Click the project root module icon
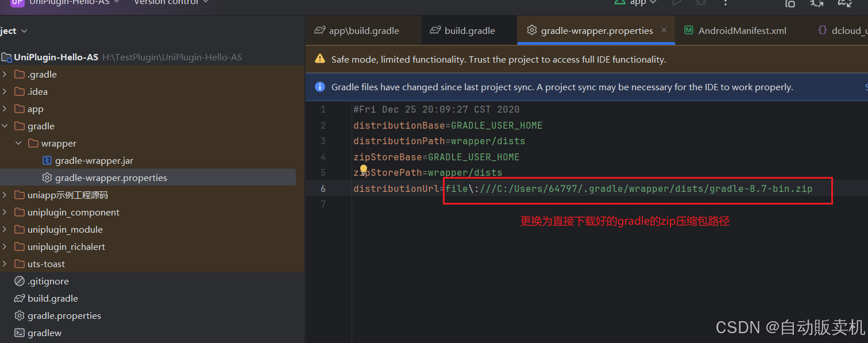Viewport: 868px width, 343px height. point(6,57)
